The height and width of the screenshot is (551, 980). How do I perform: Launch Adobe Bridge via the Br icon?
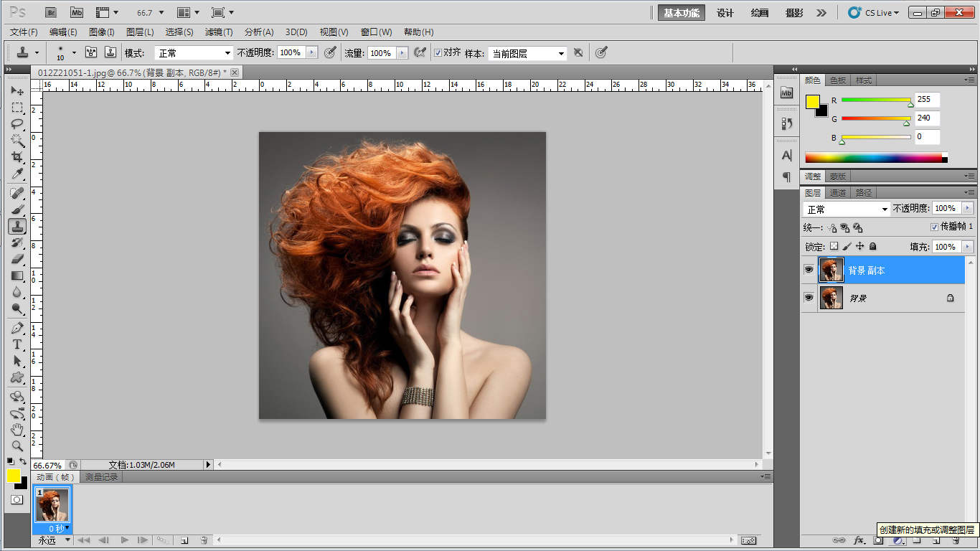pos(52,12)
